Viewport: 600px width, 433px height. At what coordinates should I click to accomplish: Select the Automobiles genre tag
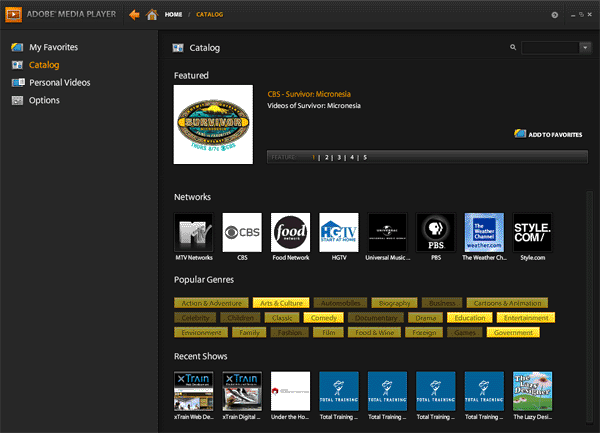340,303
